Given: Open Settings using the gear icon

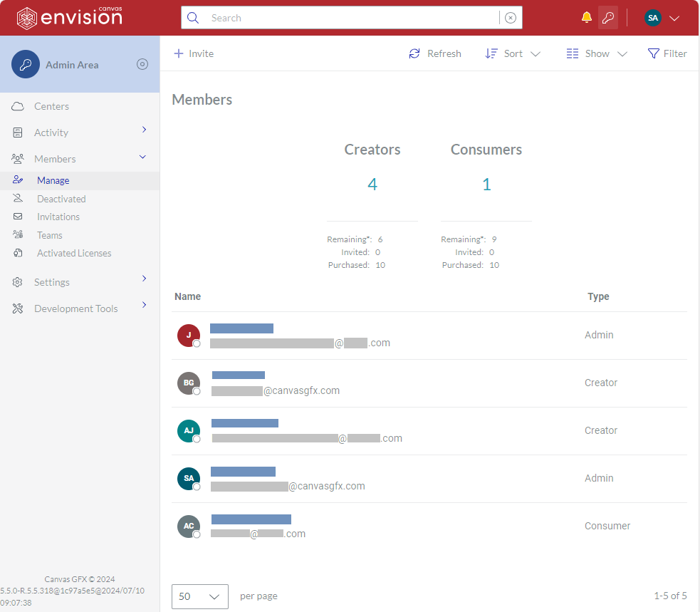Looking at the screenshot, I should [17, 281].
